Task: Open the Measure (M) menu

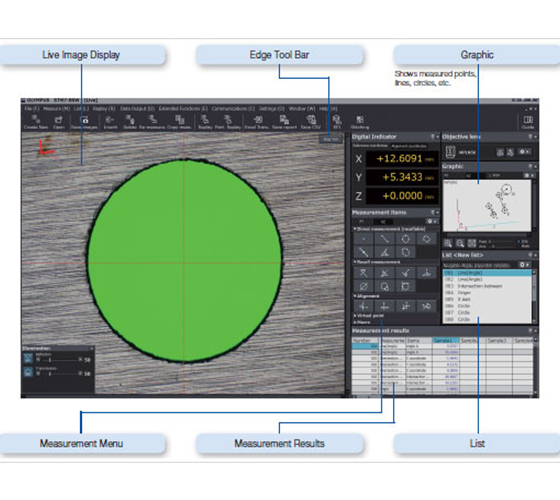Action: pos(56,109)
